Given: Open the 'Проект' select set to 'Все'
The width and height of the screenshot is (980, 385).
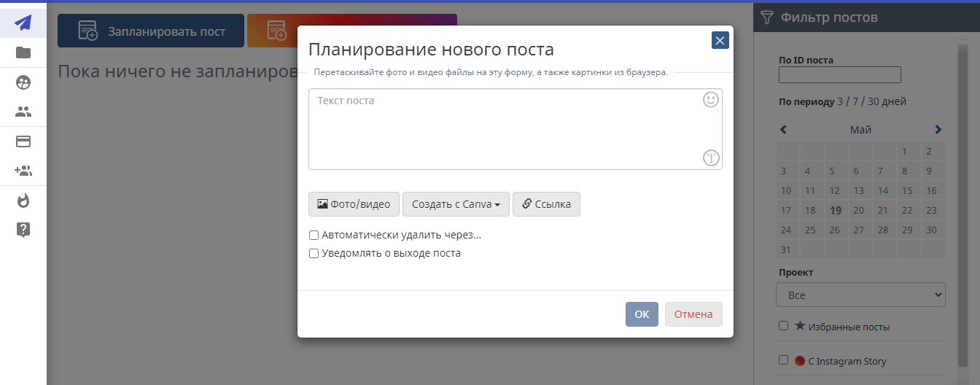Looking at the screenshot, I should pyautogui.click(x=860, y=295).
